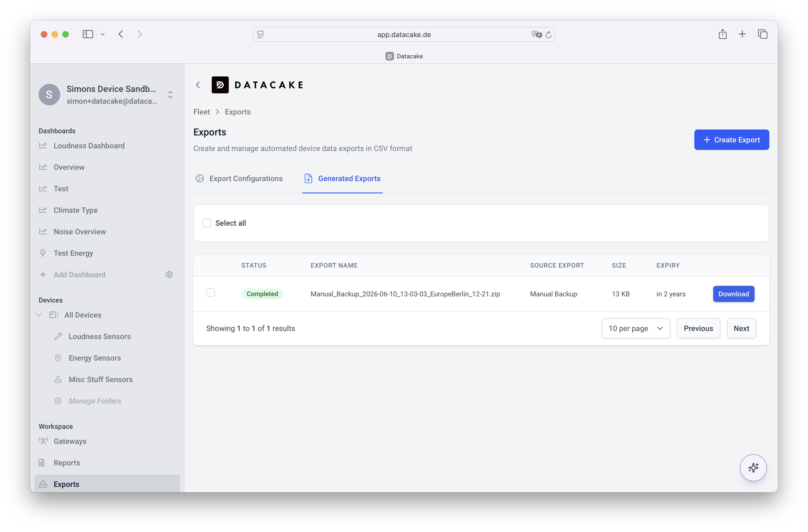Open the Misc Stuff Sensors folder

tap(100, 380)
